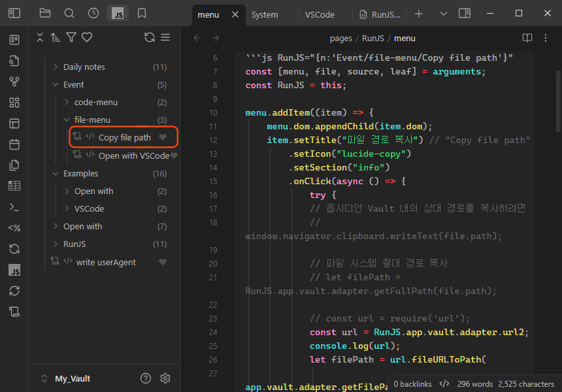The height and width of the screenshot is (392, 562).
Task: Select the Copy file path script
Action: click(x=124, y=138)
